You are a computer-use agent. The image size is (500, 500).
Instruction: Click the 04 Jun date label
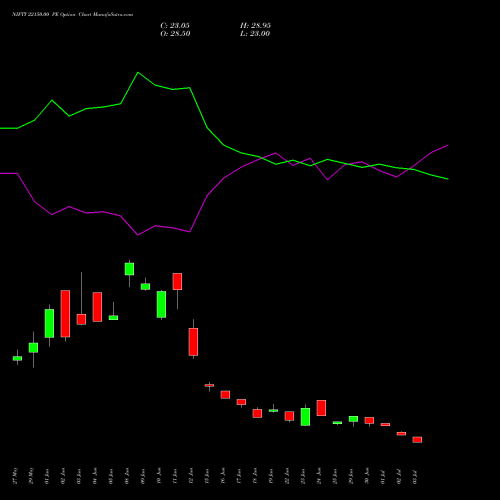point(95,476)
